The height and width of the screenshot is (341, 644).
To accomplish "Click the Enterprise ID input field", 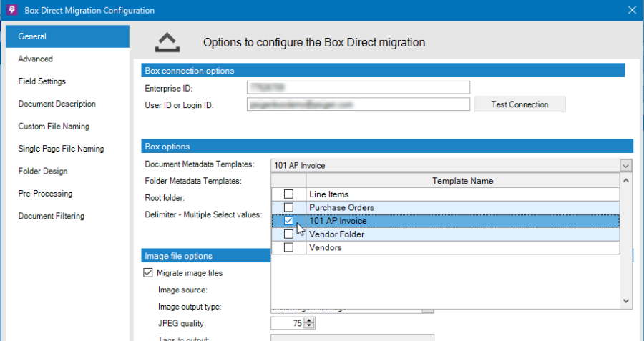I will (x=358, y=87).
